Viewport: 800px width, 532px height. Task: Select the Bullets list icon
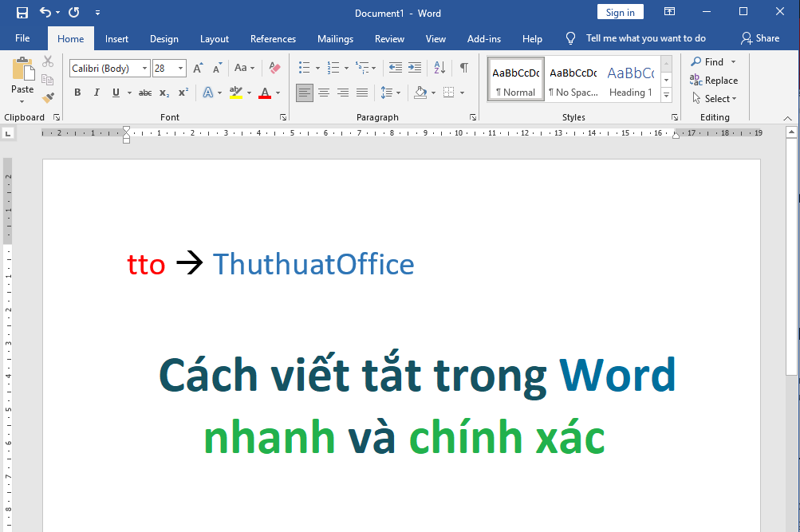tap(304, 69)
